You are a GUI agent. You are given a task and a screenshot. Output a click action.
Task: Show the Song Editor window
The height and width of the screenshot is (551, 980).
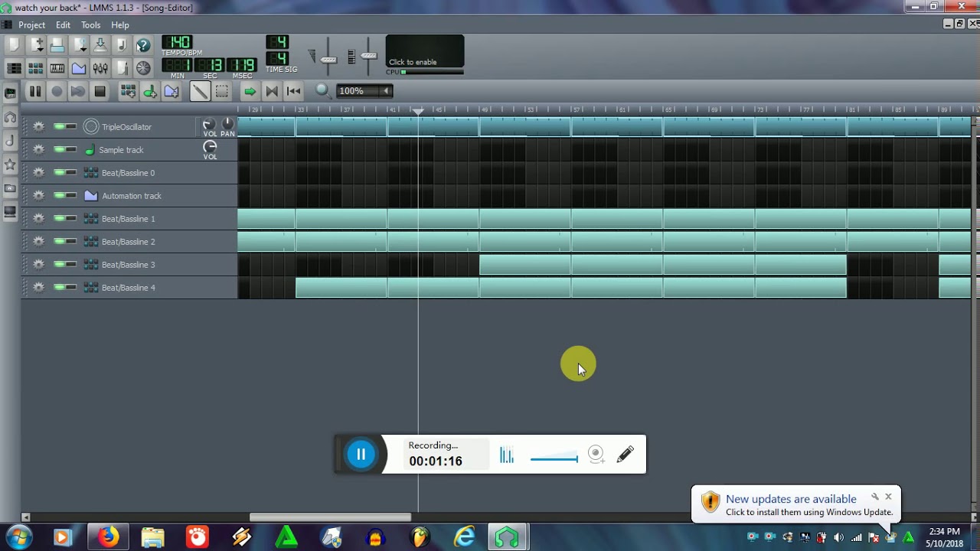(x=14, y=68)
